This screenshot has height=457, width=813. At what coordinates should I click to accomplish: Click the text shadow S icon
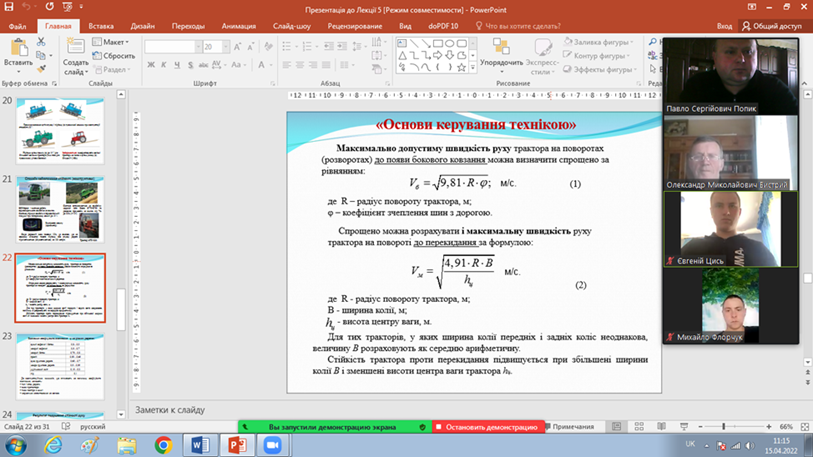190,65
